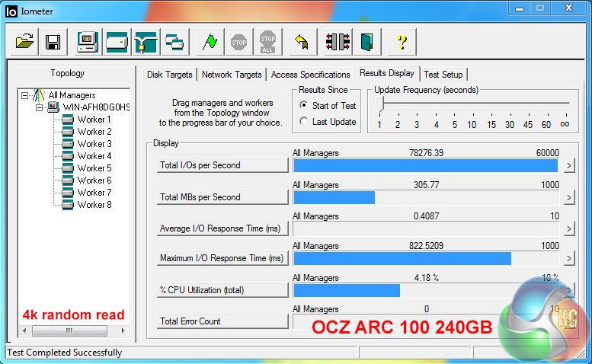Click Total MBs per Second button
This screenshot has height=364, width=592.
coord(222,197)
